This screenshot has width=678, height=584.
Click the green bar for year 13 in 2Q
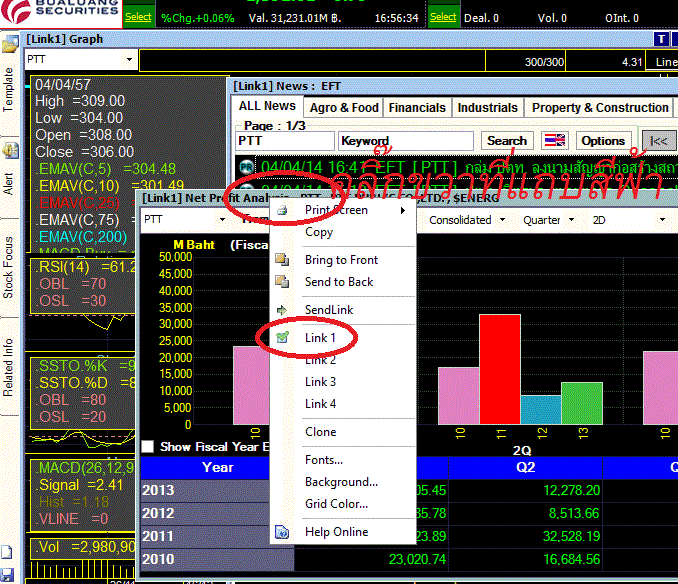coord(582,403)
